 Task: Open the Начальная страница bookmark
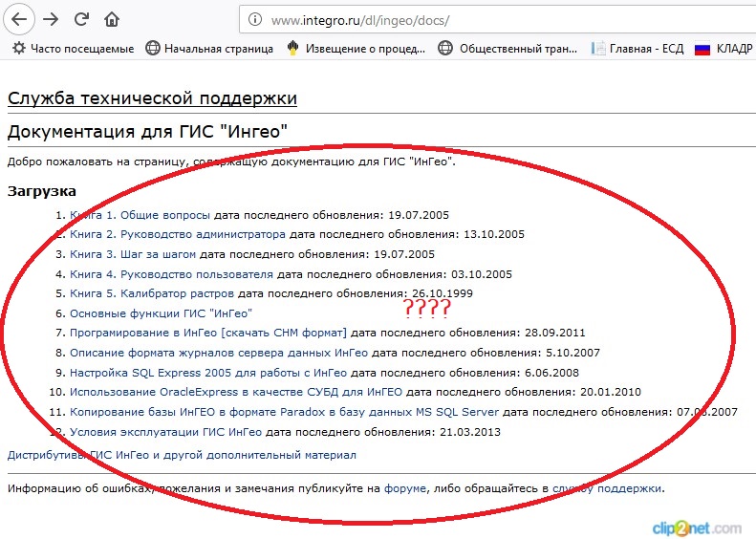209,48
